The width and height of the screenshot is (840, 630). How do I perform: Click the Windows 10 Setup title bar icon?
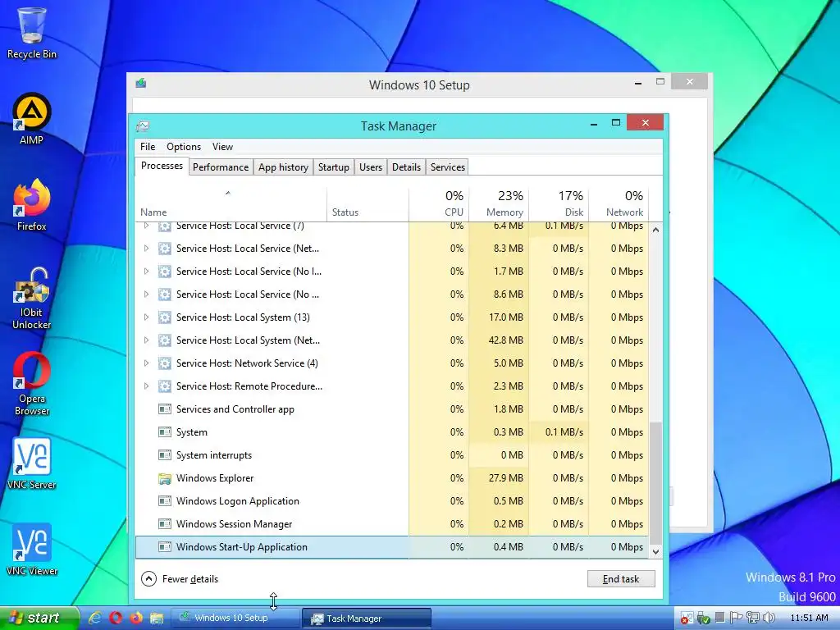point(141,83)
